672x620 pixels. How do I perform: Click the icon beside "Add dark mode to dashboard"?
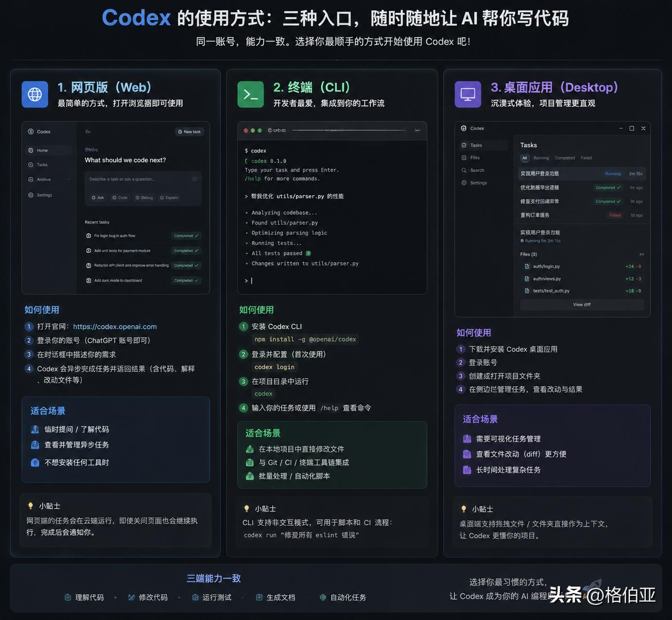click(89, 281)
